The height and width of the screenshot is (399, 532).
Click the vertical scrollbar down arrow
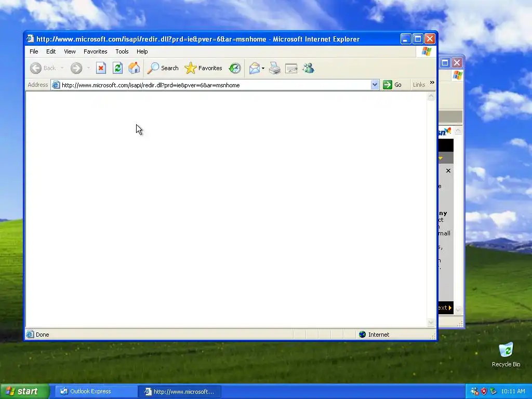click(x=431, y=322)
